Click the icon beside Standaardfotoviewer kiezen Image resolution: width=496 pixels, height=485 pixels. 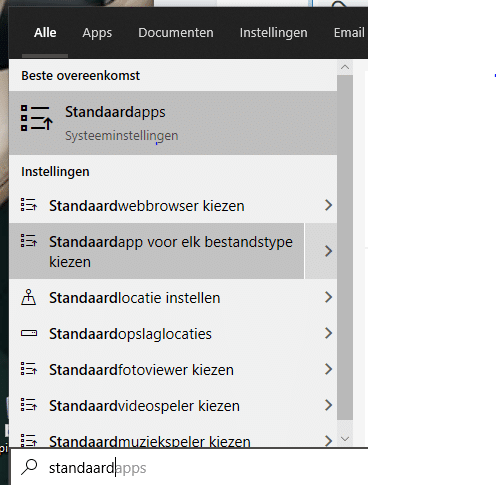(29, 369)
